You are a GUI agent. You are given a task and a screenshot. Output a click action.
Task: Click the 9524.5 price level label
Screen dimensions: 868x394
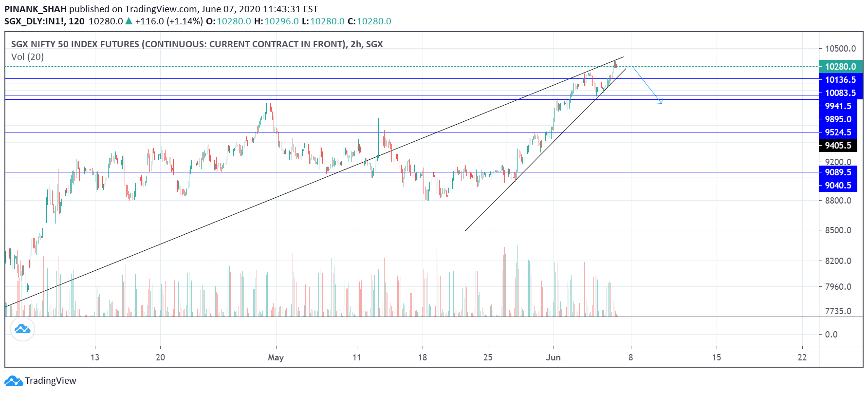(x=838, y=132)
